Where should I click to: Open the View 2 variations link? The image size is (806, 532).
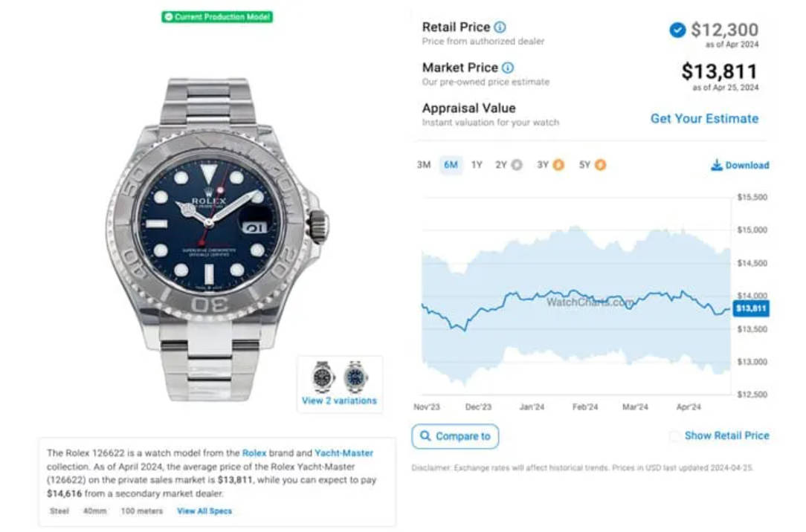(339, 400)
